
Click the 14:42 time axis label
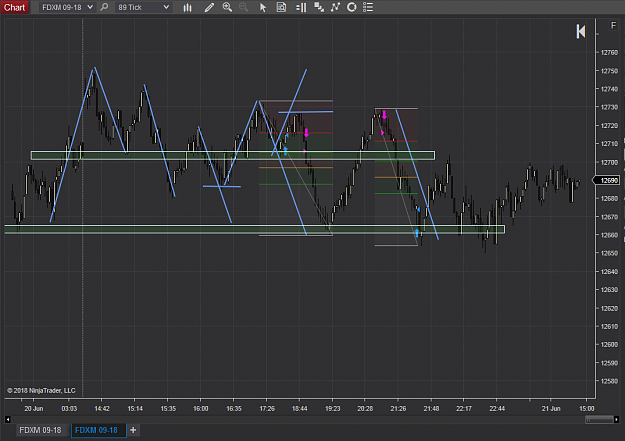point(102,408)
